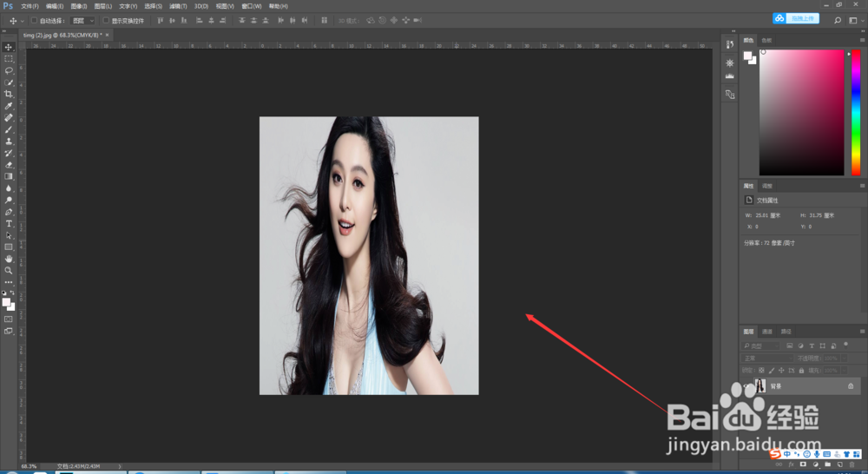
Task: Select the Rectangle shape tool
Action: 9,247
